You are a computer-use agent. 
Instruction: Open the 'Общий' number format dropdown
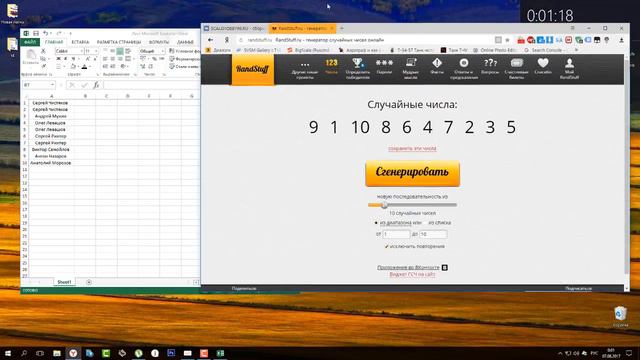(x=162, y=51)
